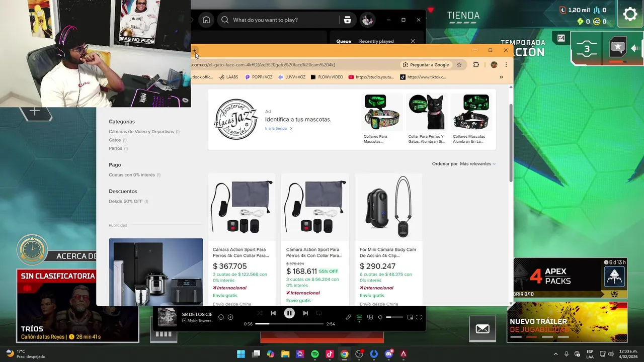Add song to library with plus circle icon
644x362 pixels.
pyautogui.click(x=230, y=317)
